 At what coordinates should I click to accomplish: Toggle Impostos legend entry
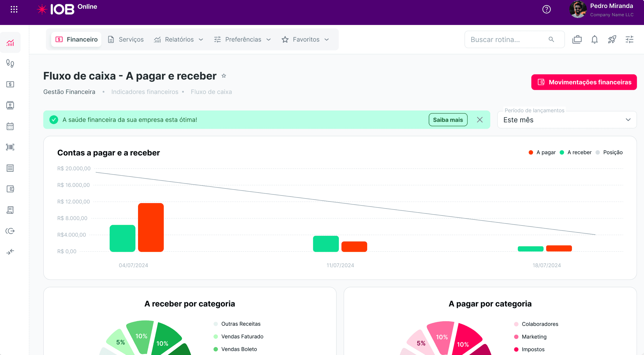coord(529,349)
